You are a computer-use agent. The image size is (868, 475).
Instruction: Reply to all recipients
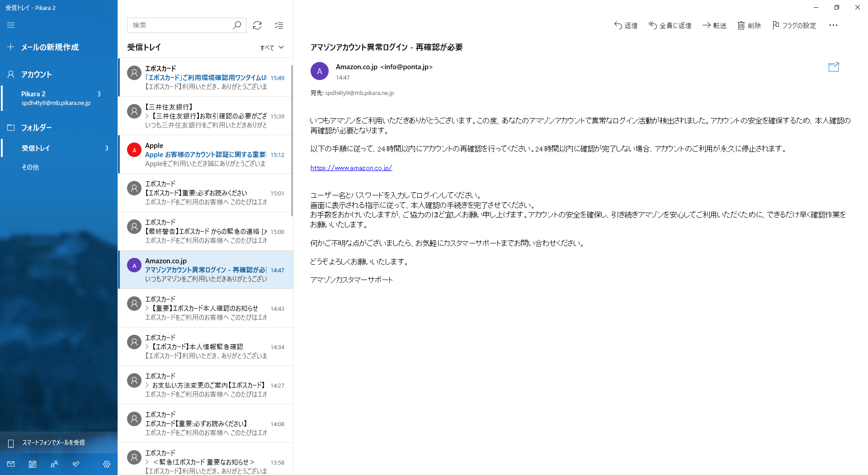point(670,25)
